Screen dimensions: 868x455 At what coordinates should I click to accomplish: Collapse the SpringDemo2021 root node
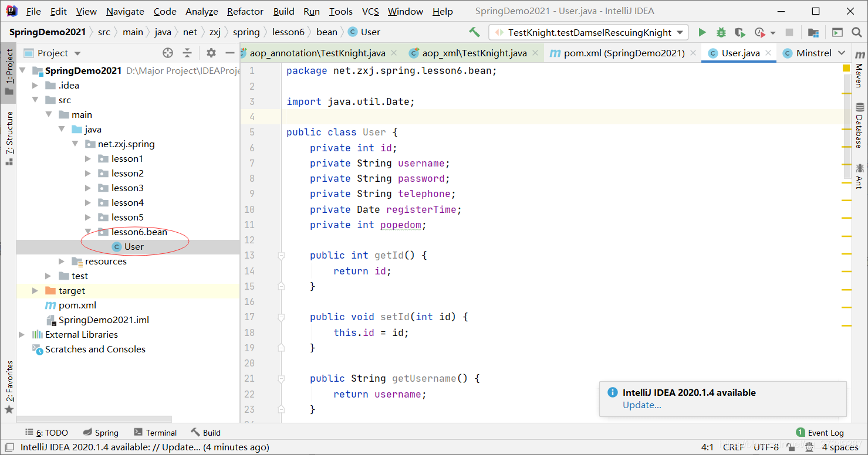pyautogui.click(x=22, y=70)
